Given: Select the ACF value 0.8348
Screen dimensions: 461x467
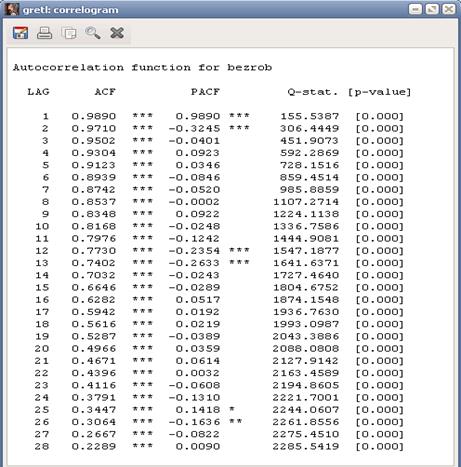Looking at the screenshot, I should tap(94, 214).
